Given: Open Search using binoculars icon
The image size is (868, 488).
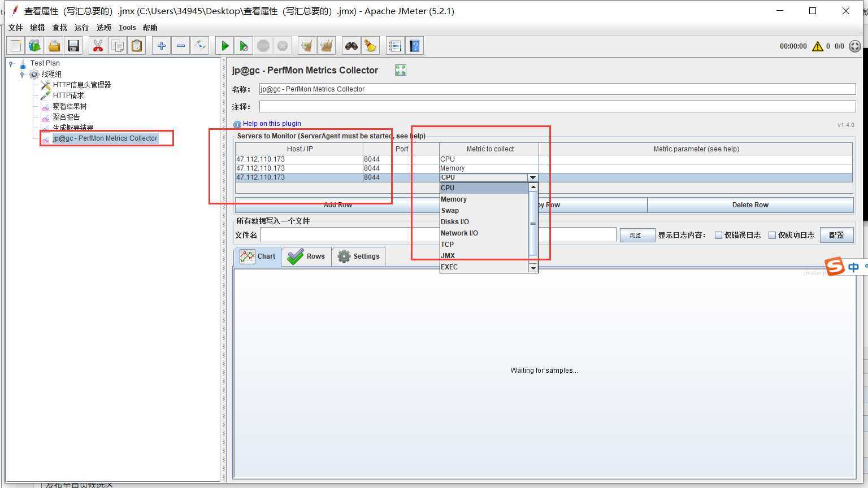Looking at the screenshot, I should click(351, 46).
